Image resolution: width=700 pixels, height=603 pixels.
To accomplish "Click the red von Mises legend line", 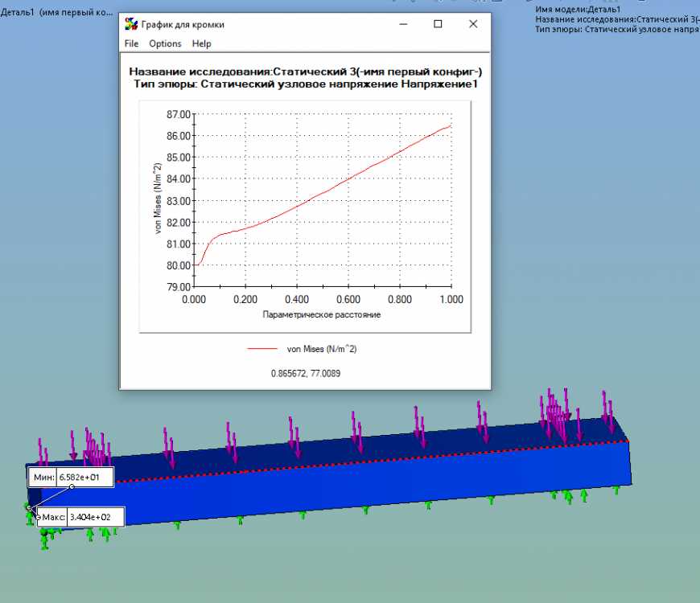I will click(x=262, y=349).
